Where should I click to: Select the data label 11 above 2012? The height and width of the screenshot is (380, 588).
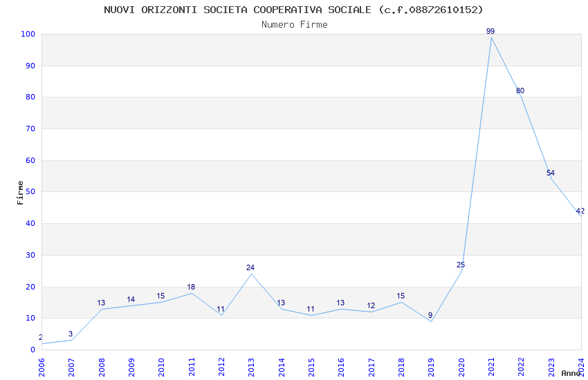click(x=221, y=310)
